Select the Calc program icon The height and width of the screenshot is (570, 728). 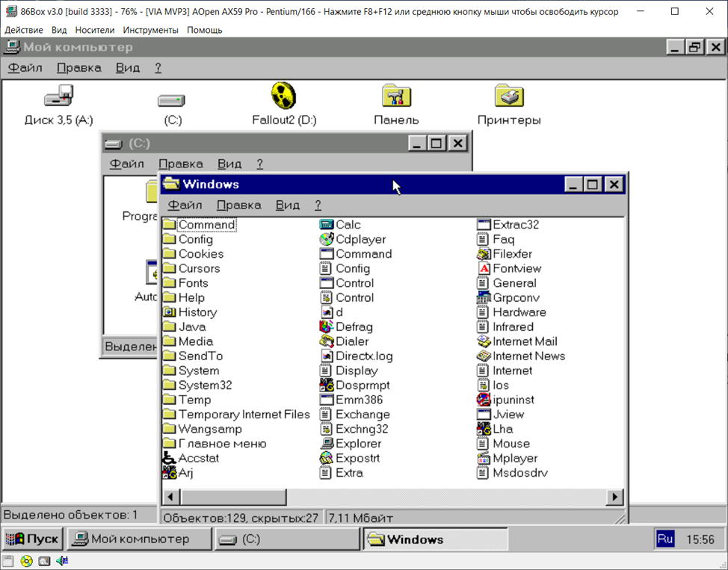[327, 225]
